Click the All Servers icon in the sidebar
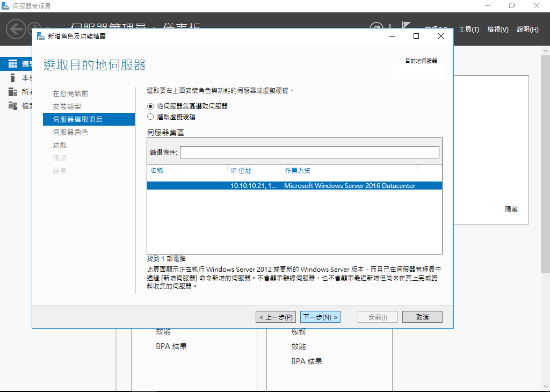This screenshot has width=550, height=392. (13, 92)
